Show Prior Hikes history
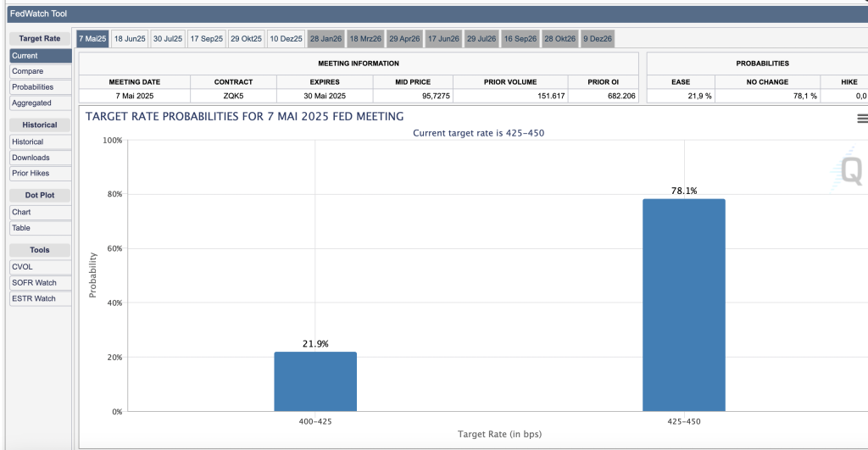This screenshot has width=868, height=450. click(x=40, y=174)
